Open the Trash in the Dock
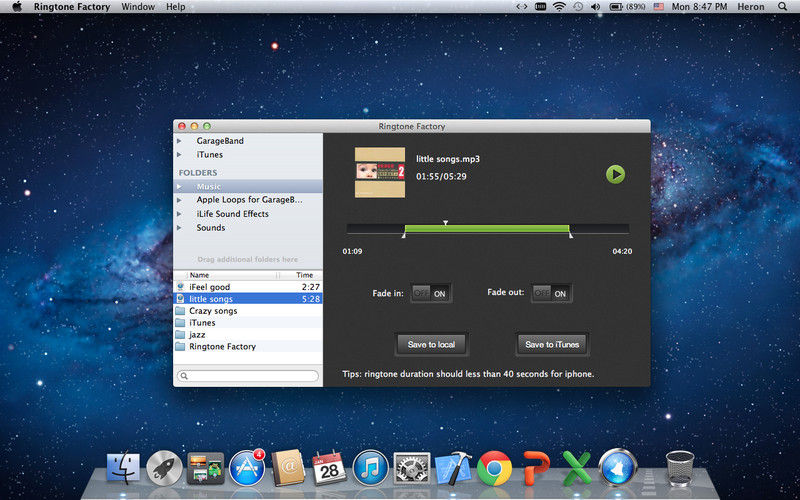The height and width of the screenshot is (500, 800). click(680, 468)
